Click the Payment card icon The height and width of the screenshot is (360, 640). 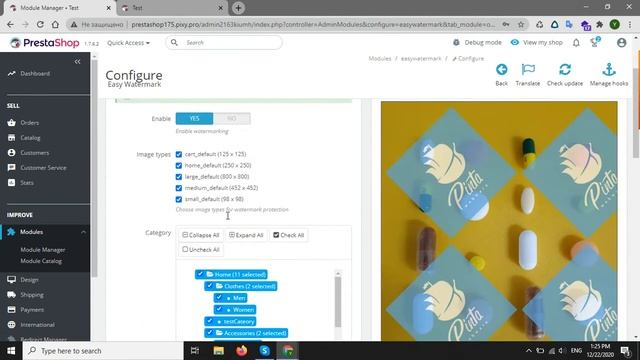click(x=11, y=310)
